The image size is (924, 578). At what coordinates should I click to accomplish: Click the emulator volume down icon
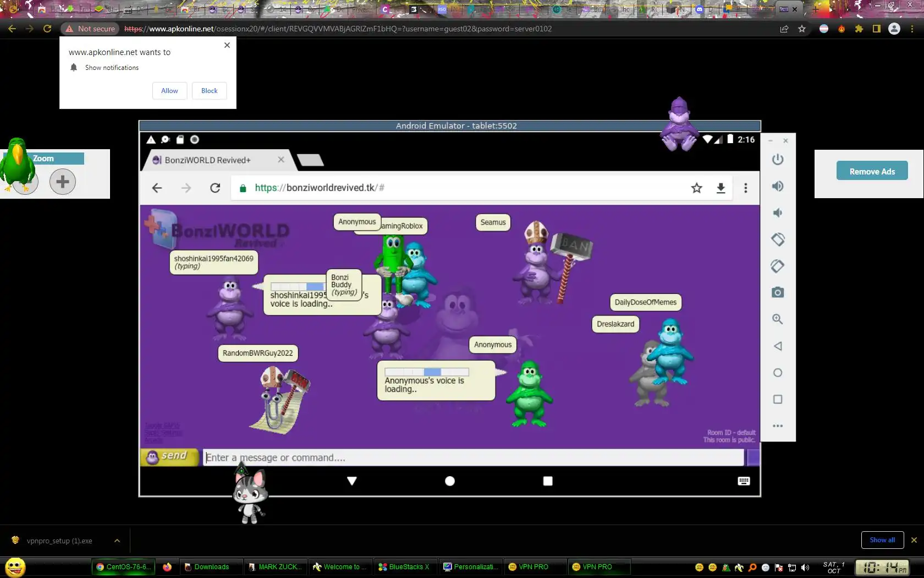click(x=777, y=212)
